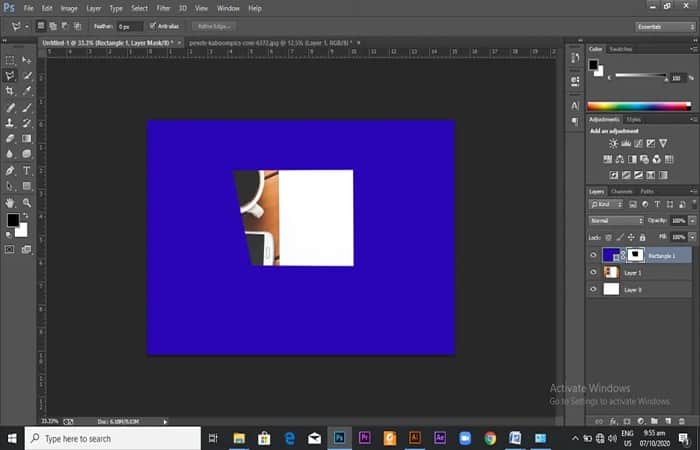The width and height of the screenshot is (700, 450).
Task: Select the Blur tool
Action: tap(10, 154)
